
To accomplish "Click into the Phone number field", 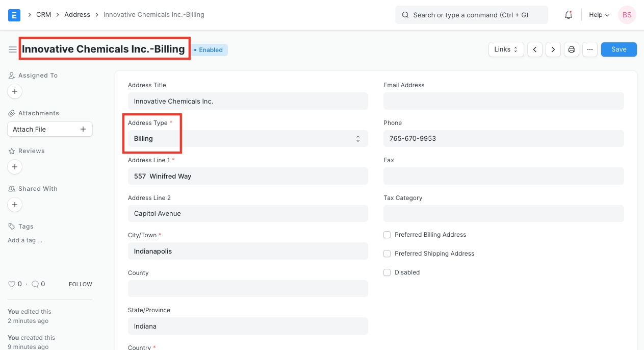I will pyautogui.click(x=503, y=139).
